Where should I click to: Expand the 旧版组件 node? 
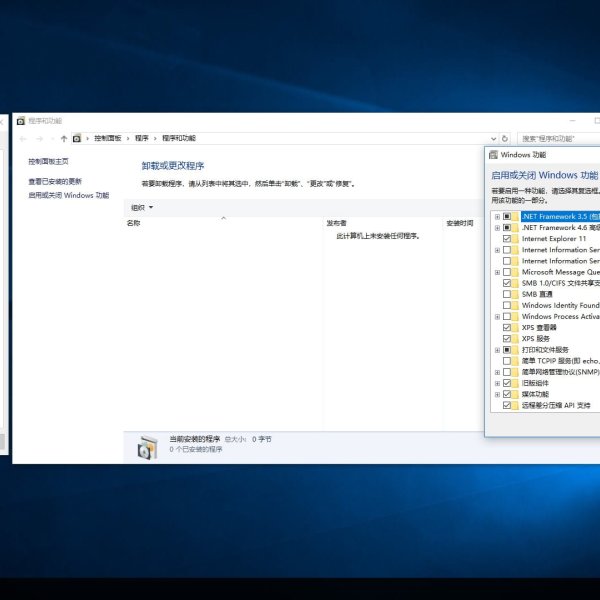click(x=497, y=383)
